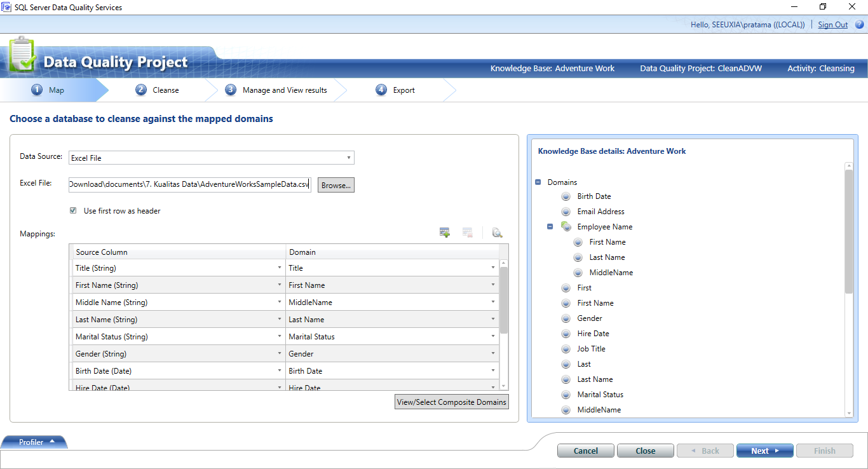
Task: Click the Knowledge Base scroll down arrow
Action: [x=848, y=413]
